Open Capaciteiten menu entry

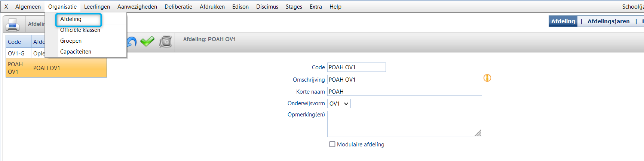pos(76,52)
